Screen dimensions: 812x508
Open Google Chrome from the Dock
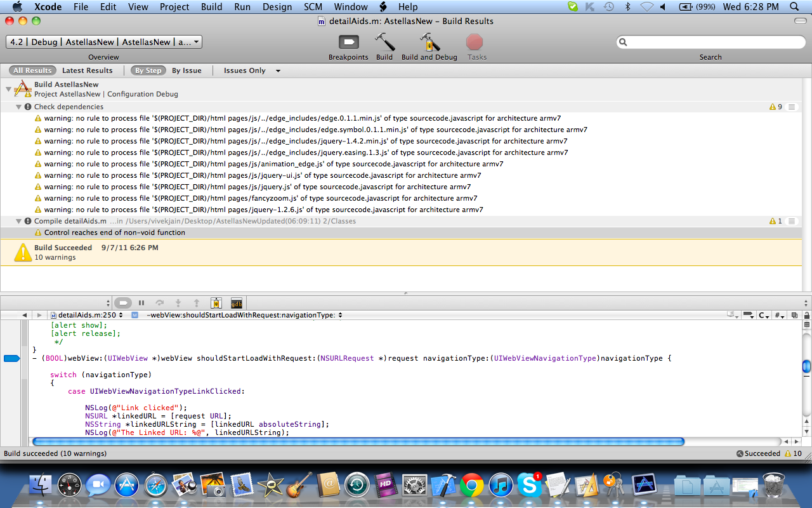pos(471,486)
